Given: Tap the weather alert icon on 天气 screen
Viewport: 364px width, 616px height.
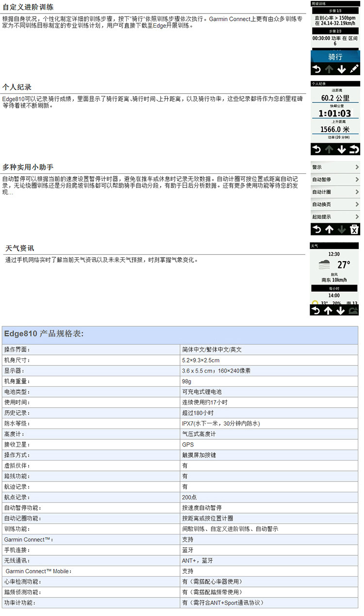Looking at the screenshot, I should (x=353, y=311).
